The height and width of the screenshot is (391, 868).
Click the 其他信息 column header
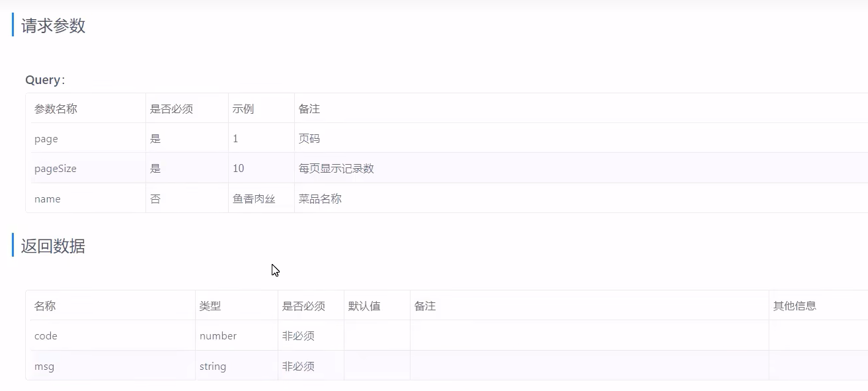[x=795, y=306]
